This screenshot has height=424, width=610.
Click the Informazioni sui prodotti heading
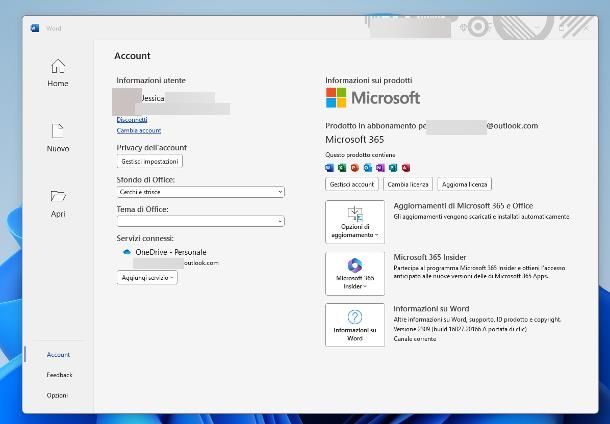click(x=369, y=80)
